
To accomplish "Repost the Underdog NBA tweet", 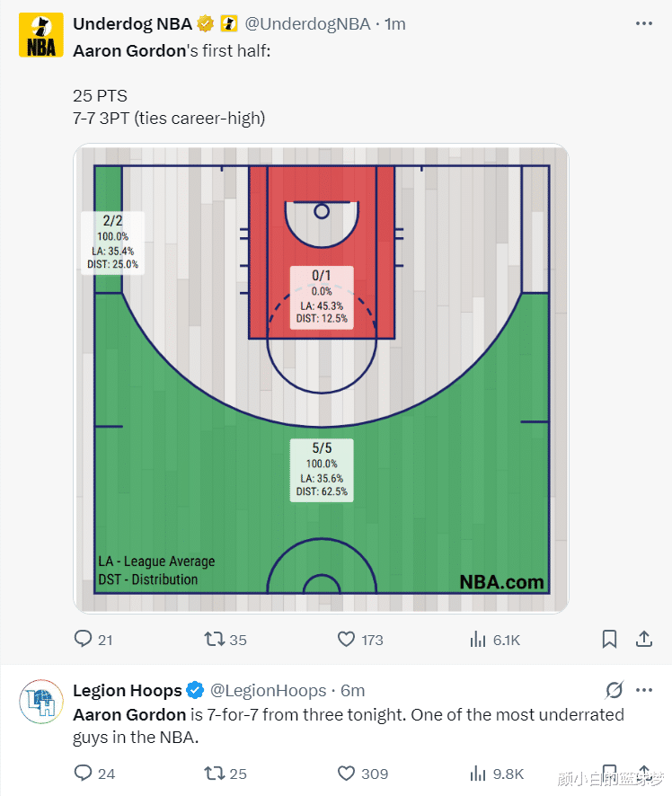I will point(214,639).
